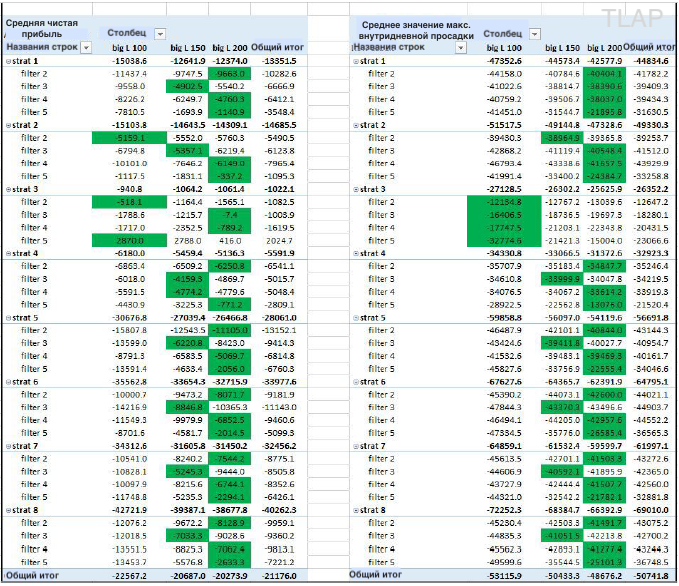Image resolution: width=679 pixels, height=586 pixels.
Task: Collapse strat 5 group in drawdown table
Action: click(356, 318)
